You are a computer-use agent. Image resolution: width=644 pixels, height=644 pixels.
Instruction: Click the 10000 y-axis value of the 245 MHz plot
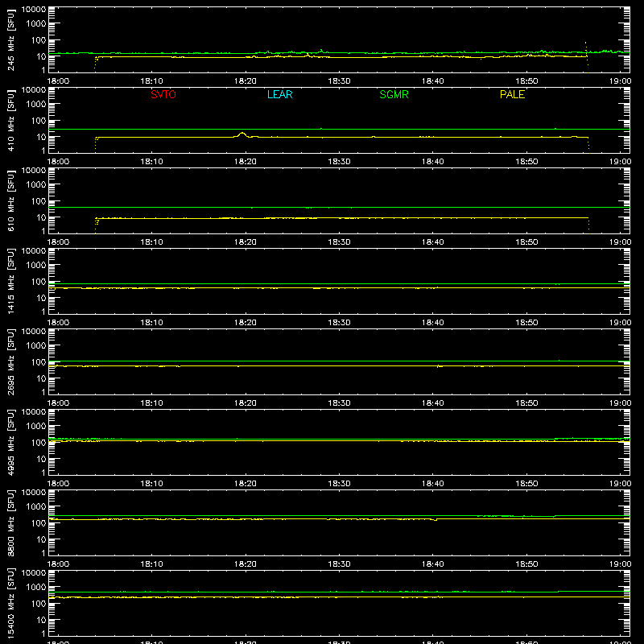(x=34, y=10)
